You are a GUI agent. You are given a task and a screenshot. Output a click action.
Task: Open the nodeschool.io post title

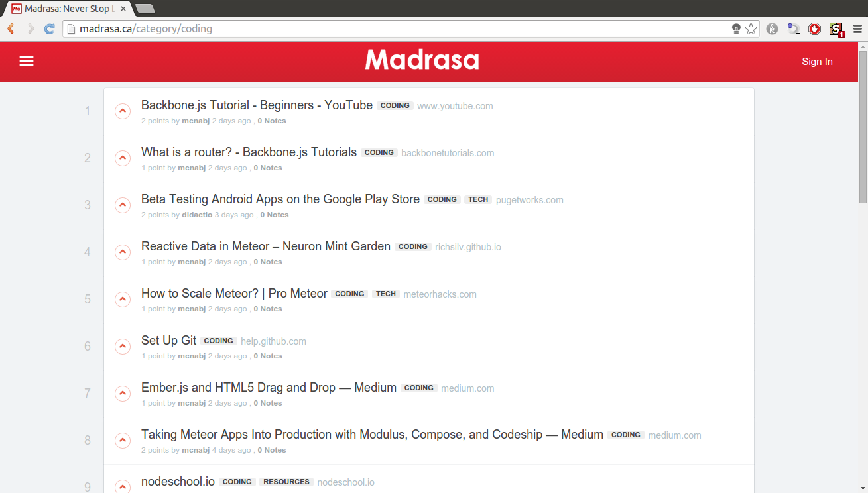(x=178, y=482)
